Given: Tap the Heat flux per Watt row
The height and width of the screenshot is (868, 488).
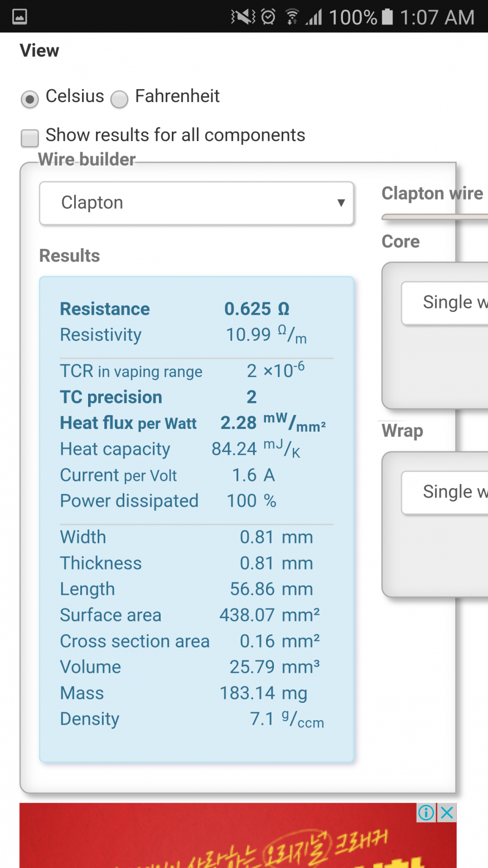Looking at the screenshot, I should click(192, 423).
